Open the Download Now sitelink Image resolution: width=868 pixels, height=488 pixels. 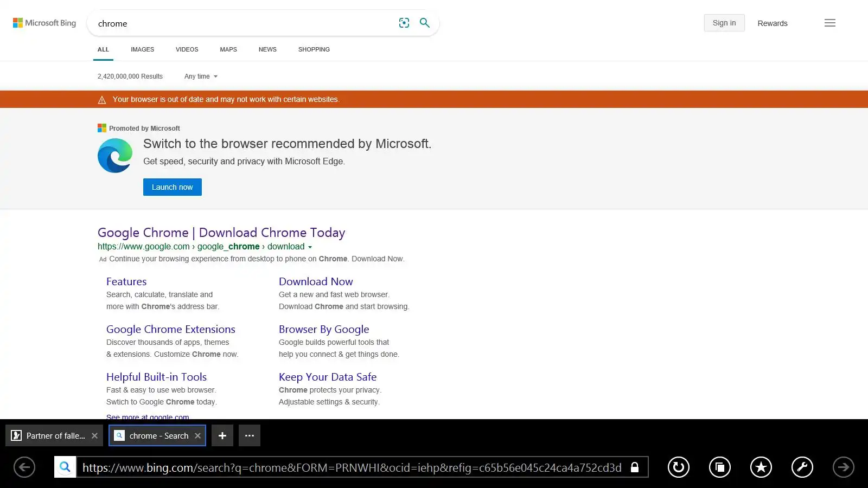(x=316, y=281)
